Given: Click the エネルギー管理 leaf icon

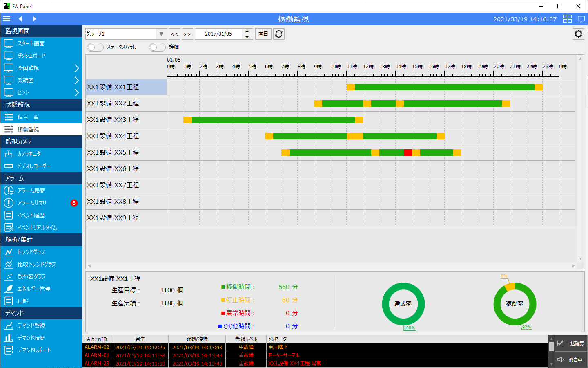Looking at the screenshot, I should click(9, 289).
